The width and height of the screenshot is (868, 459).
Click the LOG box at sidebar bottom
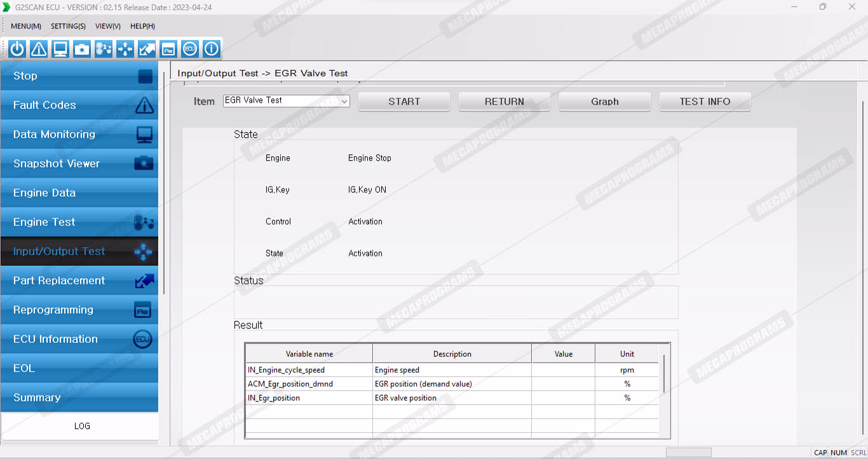tap(80, 426)
